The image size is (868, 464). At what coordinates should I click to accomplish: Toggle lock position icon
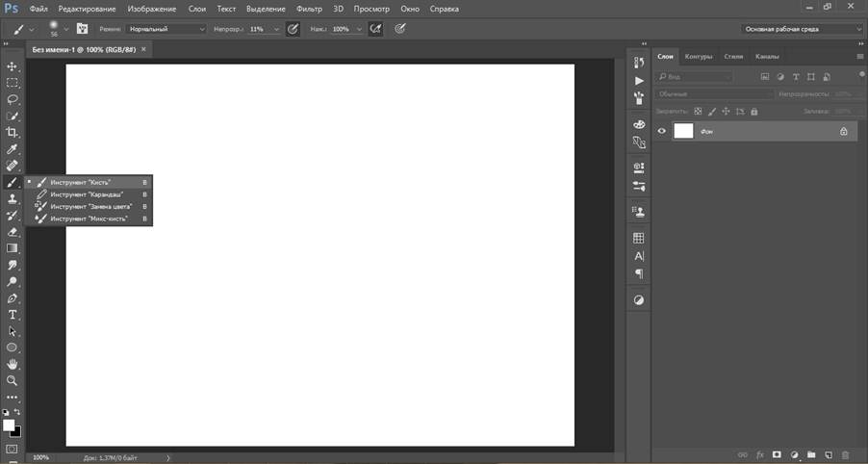(x=726, y=112)
